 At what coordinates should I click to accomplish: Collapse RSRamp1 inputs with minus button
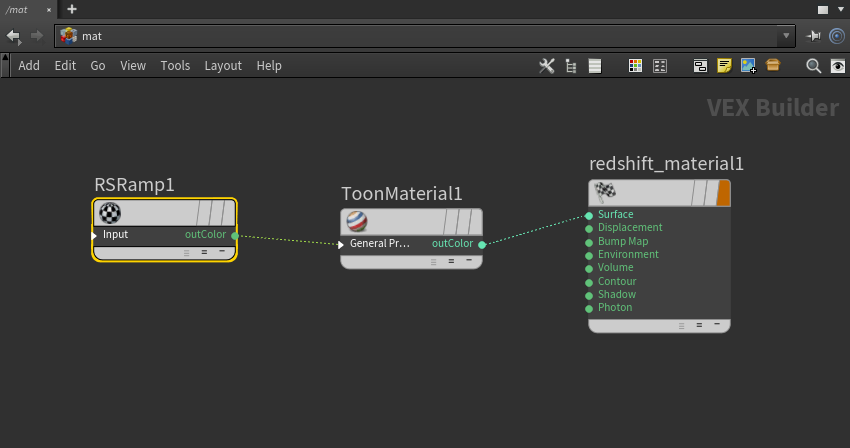(x=222, y=251)
